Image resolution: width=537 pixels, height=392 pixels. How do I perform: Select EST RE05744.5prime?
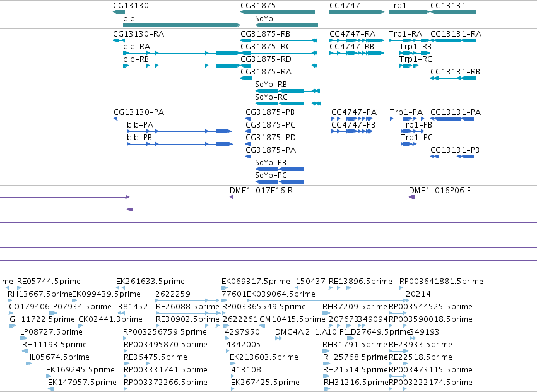coord(49,282)
